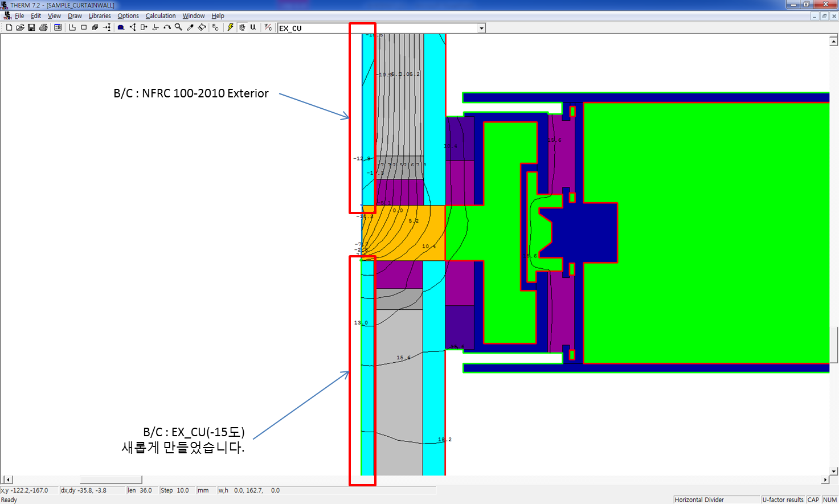
Task: Click the U-factors toolbar icon
Action: coord(253,27)
